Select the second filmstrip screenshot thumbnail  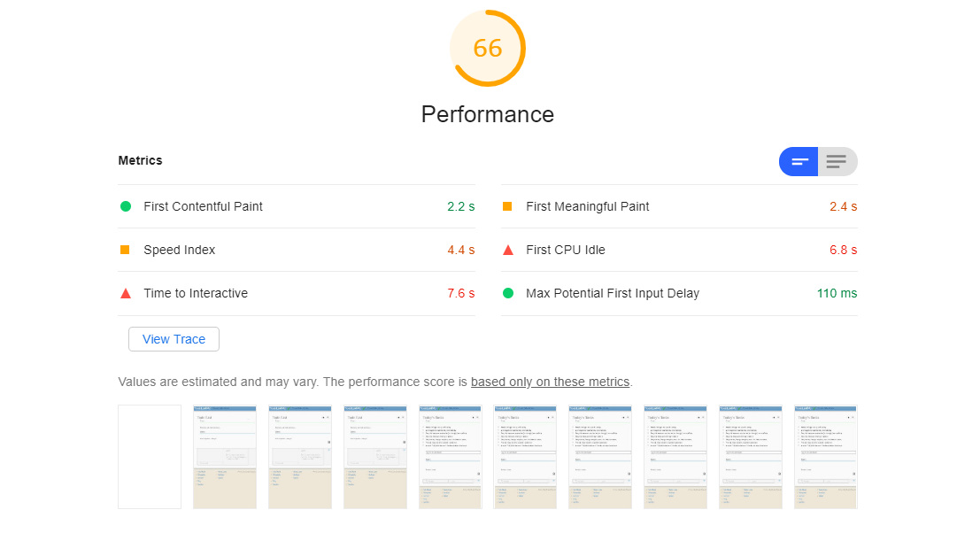(x=225, y=457)
